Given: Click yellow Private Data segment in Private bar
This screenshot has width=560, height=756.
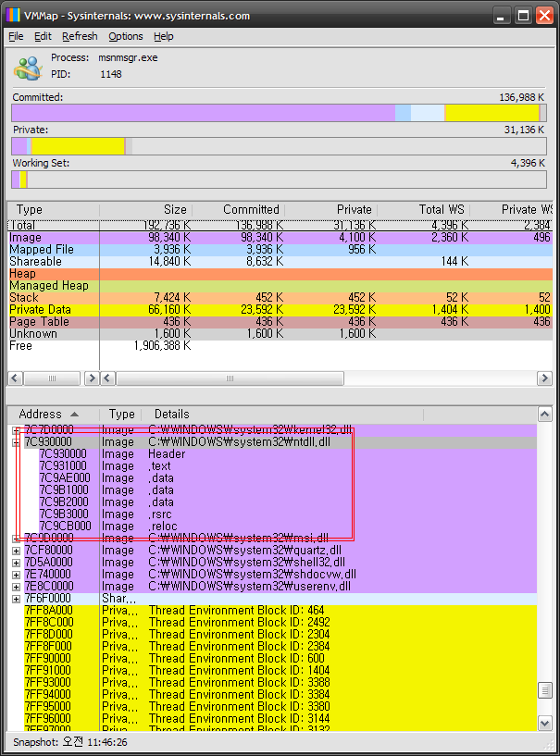Looking at the screenshot, I should (78, 146).
